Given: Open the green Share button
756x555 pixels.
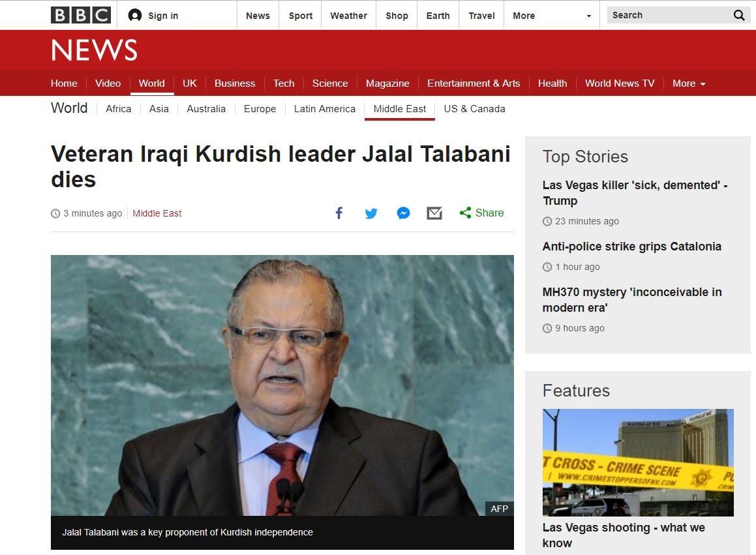Looking at the screenshot, I should pos(482,213).
